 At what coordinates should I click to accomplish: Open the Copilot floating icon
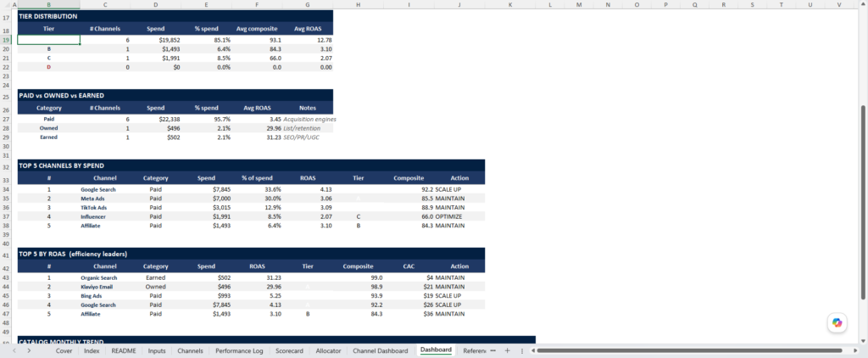point(837,322)
